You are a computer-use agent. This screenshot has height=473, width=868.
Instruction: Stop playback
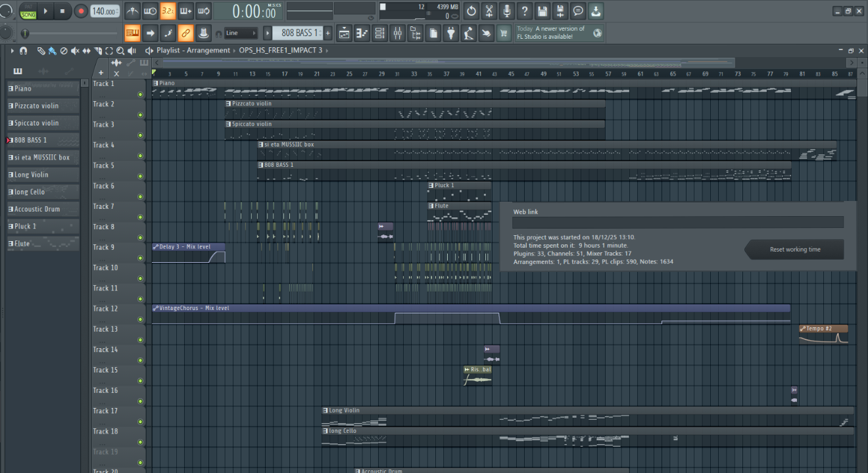pos(62,11)
